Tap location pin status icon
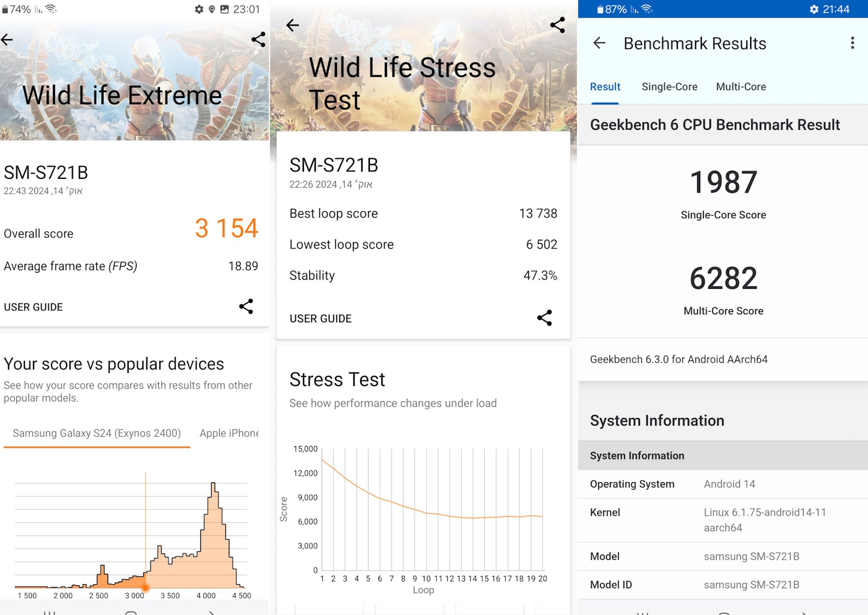The image size is (868, 615). tap(212, 9)
